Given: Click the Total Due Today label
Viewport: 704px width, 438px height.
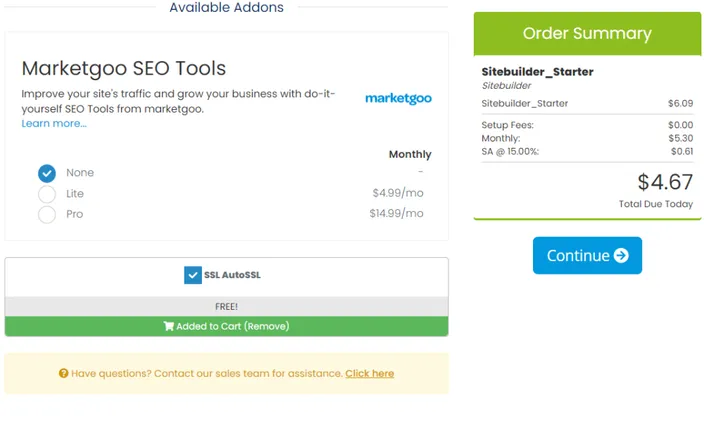Looking at the screenshot, I should 656,204.
